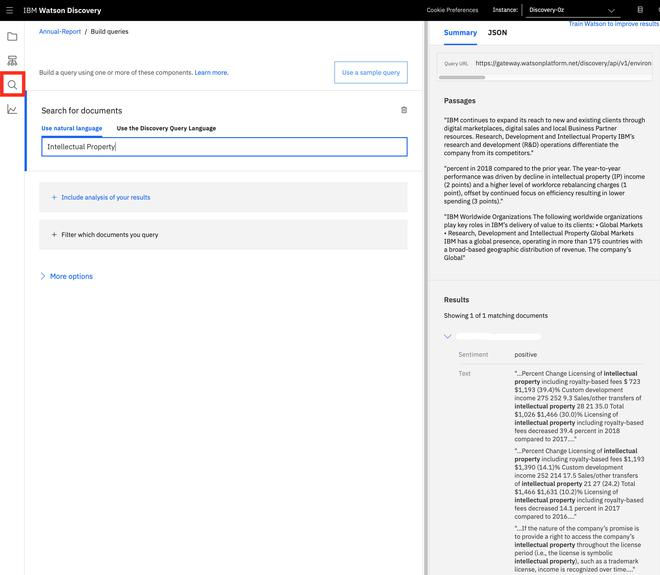Click the 'Instance:' label in top bar

(x=505, y=10)
